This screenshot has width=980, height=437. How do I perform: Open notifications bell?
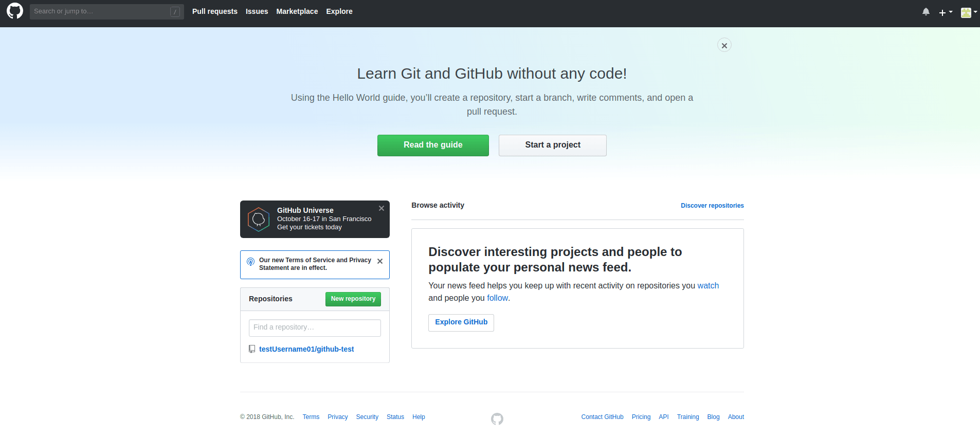click(926, 11)
